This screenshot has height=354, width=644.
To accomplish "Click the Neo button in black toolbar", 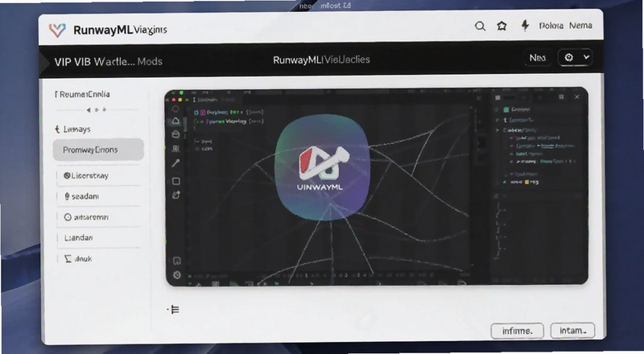I will pos(537,58).
